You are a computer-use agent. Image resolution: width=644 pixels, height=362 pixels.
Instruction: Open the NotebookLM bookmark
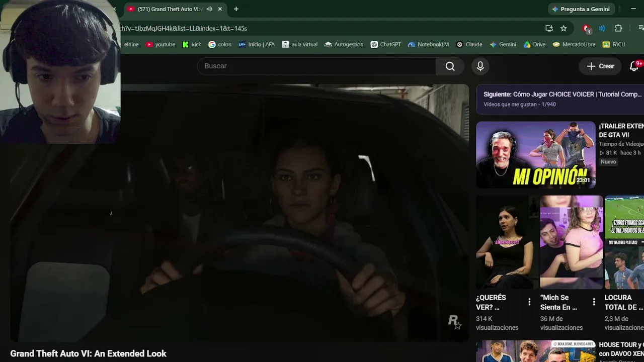point(428,44)
